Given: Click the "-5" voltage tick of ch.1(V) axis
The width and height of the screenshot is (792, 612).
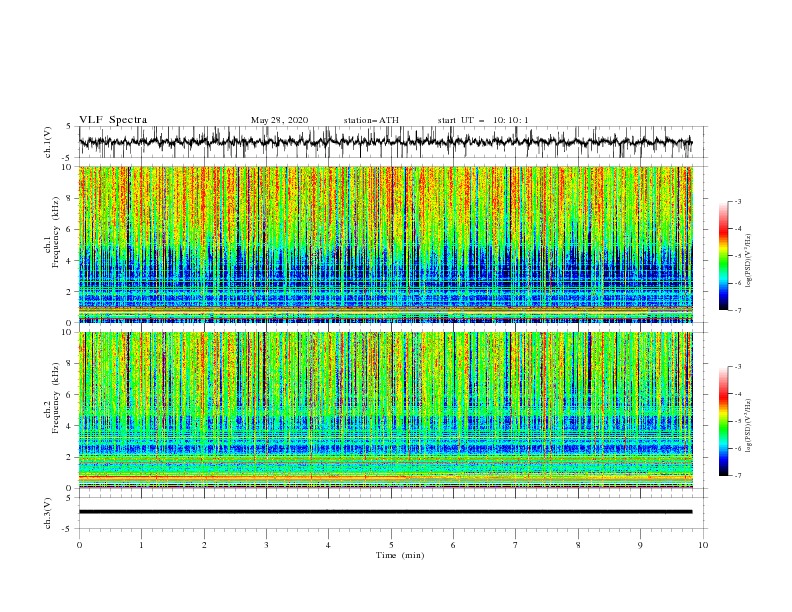Looking at the screenshot, I should point(68,158).
